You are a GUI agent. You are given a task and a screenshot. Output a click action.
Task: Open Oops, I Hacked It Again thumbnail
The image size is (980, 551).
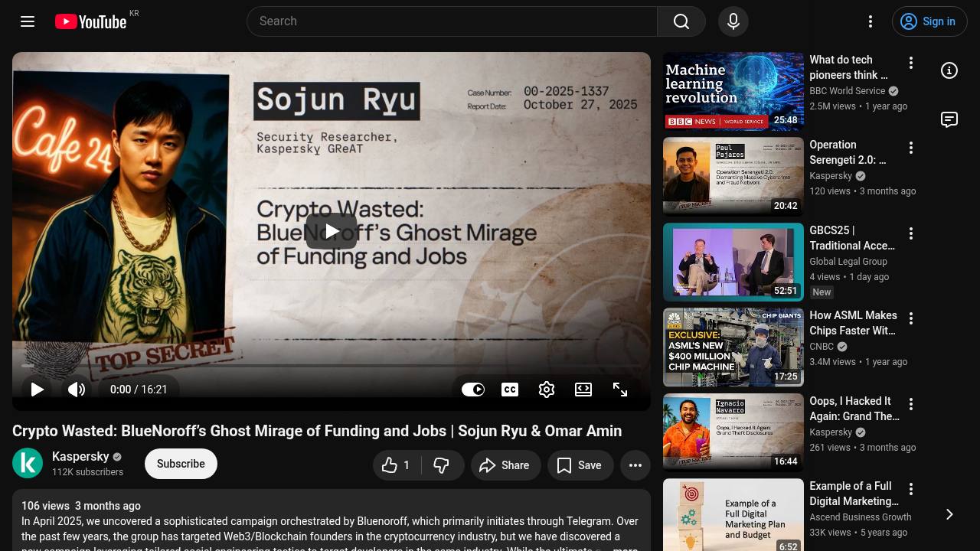(x=733, y=432)
